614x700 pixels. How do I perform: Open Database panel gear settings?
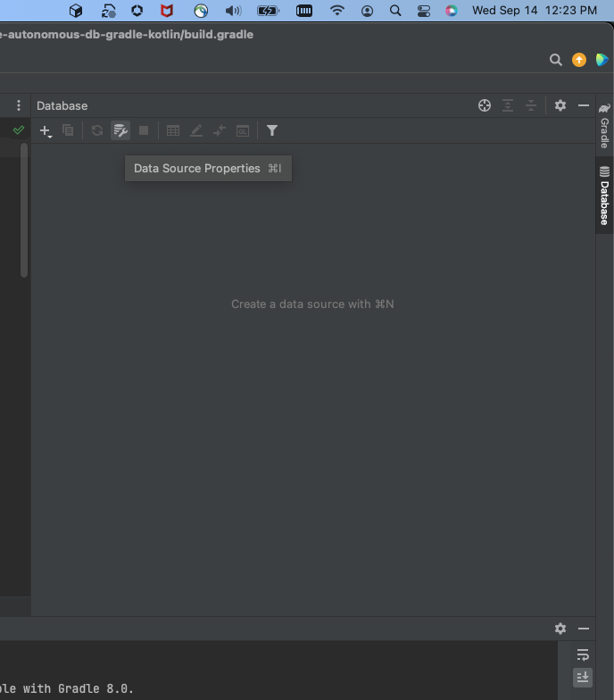[x=560, y=105]
